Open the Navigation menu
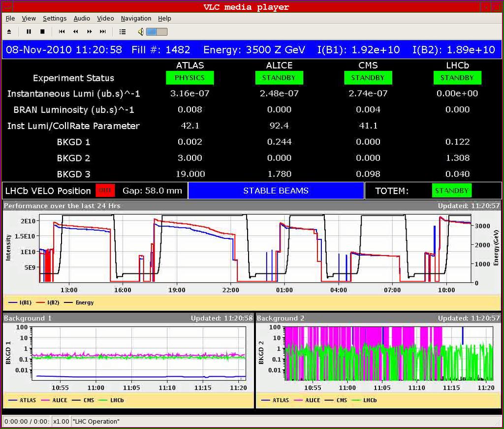504x429 pixels. coord(136,18)
